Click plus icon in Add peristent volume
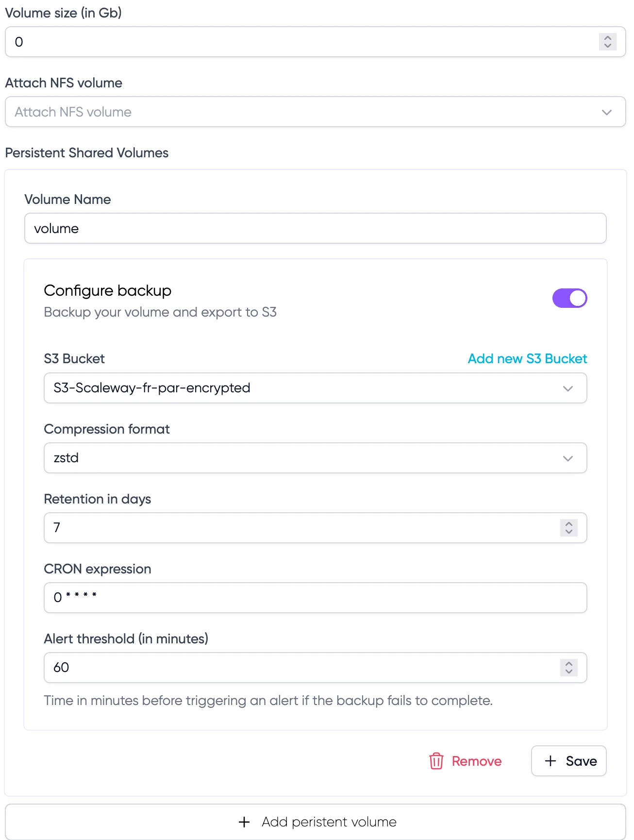The height and width of the screenshot is (840, 634). 244,822
